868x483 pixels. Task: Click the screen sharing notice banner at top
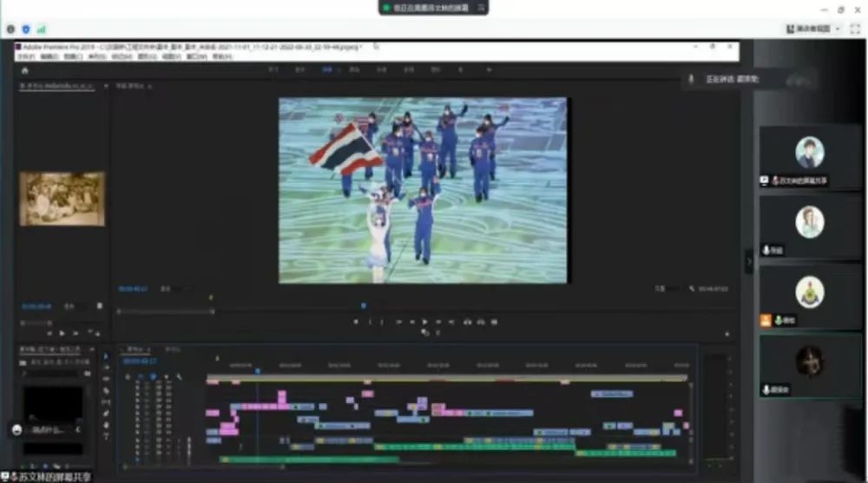point(430,8)
